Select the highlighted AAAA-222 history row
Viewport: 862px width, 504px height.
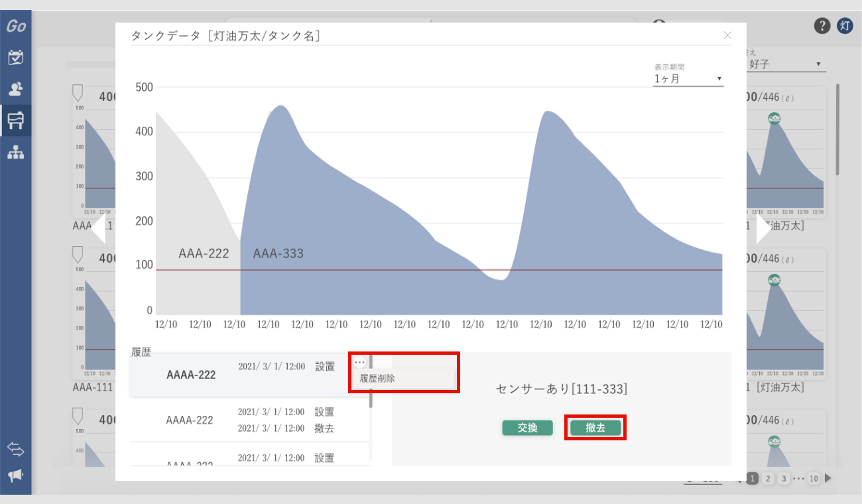[x=249, y=375]
